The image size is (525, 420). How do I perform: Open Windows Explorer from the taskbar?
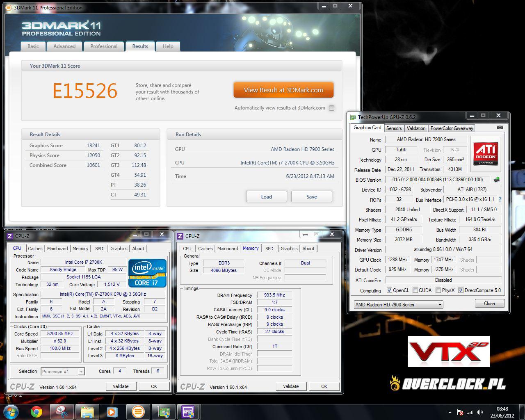[x=87, y=412]
